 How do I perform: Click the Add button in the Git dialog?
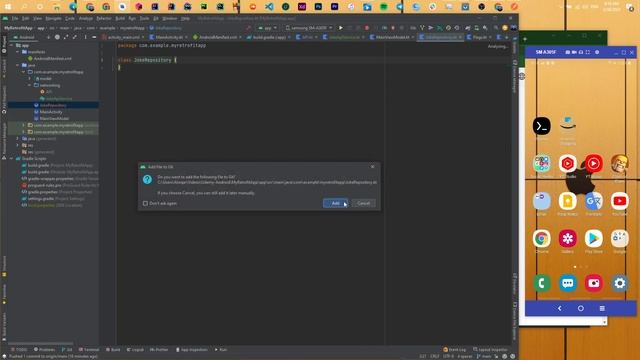point(335,203)
